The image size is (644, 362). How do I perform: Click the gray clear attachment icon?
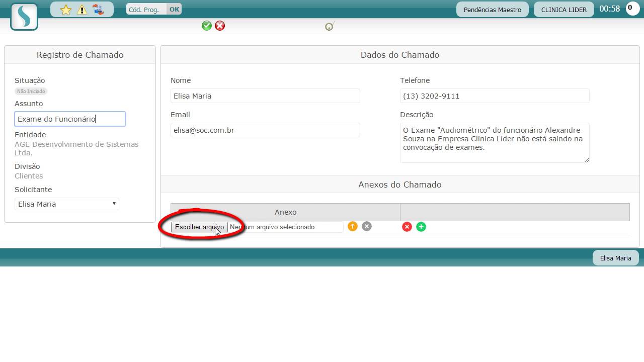click(367, 226)
